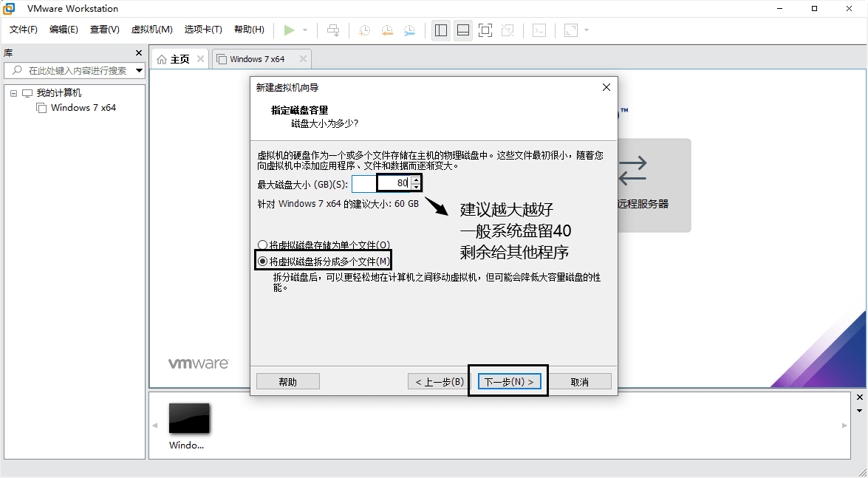Select Windows 7 x64 in library tree

(83, 107)
